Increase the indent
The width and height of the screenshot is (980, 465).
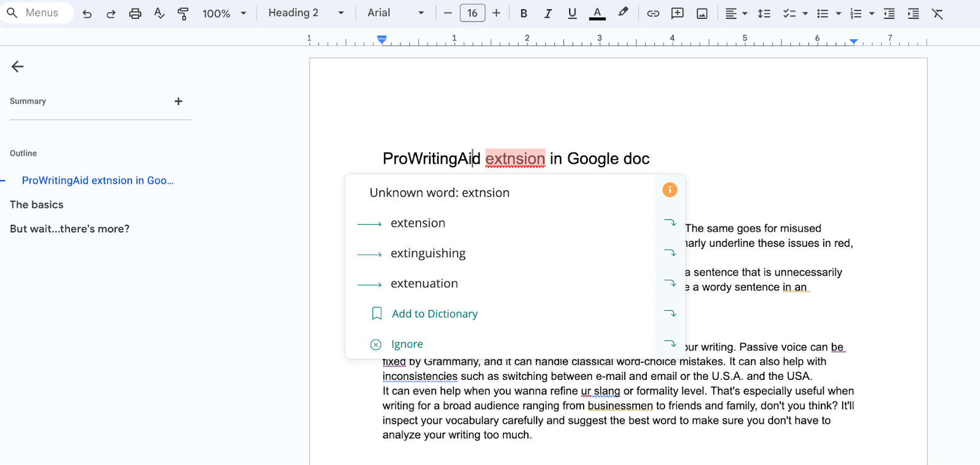click(913, 13)
